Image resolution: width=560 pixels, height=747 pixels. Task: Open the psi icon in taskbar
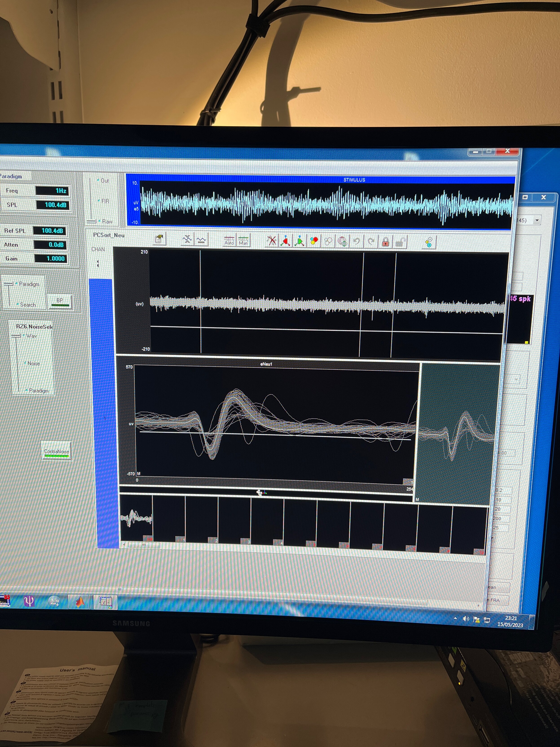(29, 601)
